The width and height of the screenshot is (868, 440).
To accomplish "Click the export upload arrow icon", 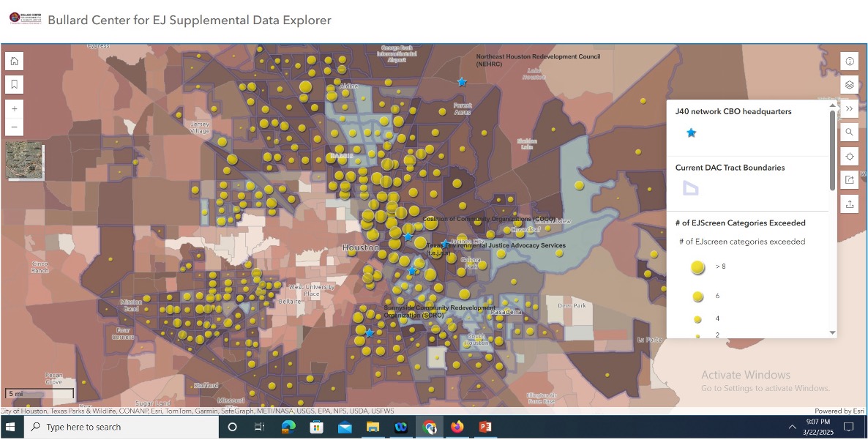I will click(x=850, y=204).
